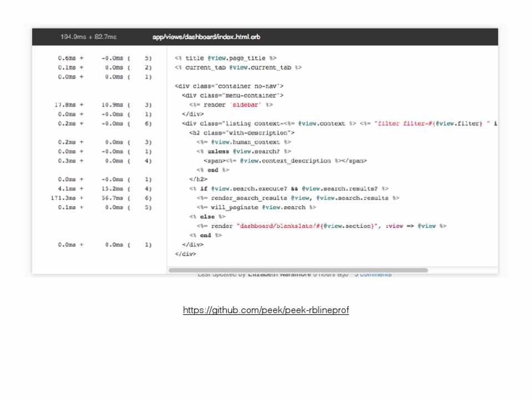Select the render_search_results code line

pyautogui.click(x=297, y=198)
